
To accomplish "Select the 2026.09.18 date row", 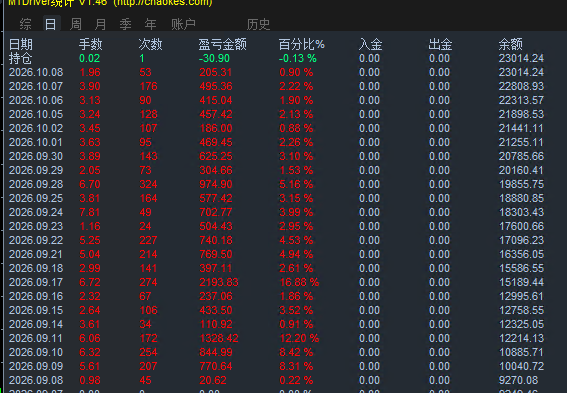I will click(36, 268).
